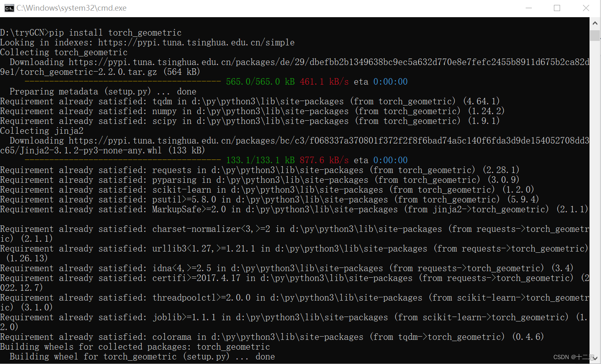
Task: Click the cmd.exe icon in title bar
Action: pyautogui.click(x=9, y=8)
